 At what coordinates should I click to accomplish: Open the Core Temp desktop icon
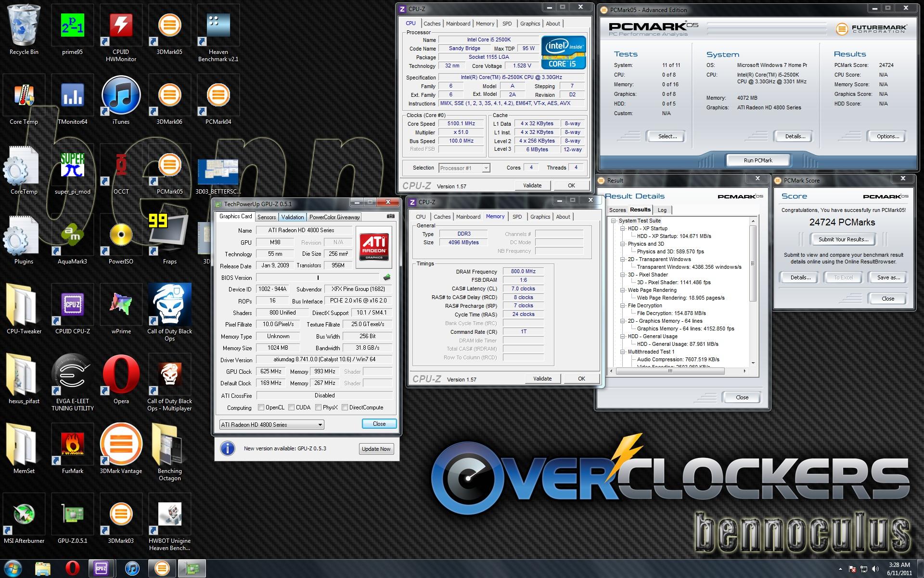[x=24, y=100]
